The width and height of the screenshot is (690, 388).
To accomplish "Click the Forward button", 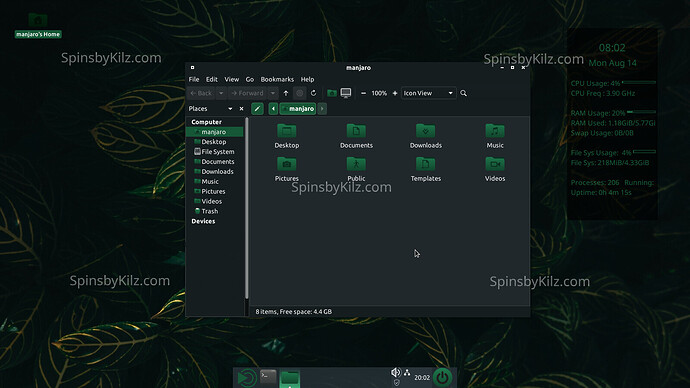I will [248, 93].
